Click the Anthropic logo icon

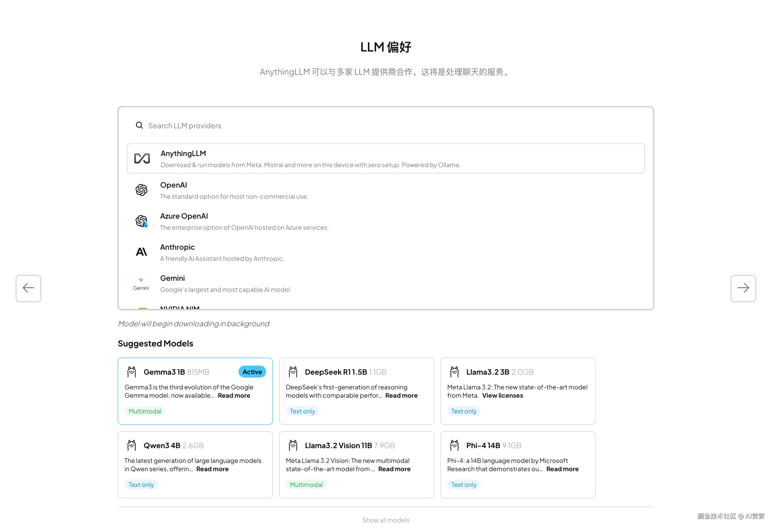tap(141, 252)
